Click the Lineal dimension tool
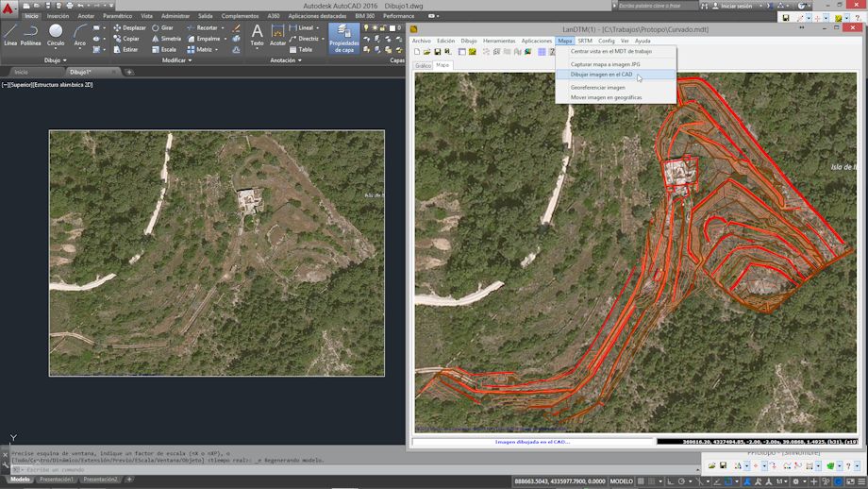 pos(301,27)
